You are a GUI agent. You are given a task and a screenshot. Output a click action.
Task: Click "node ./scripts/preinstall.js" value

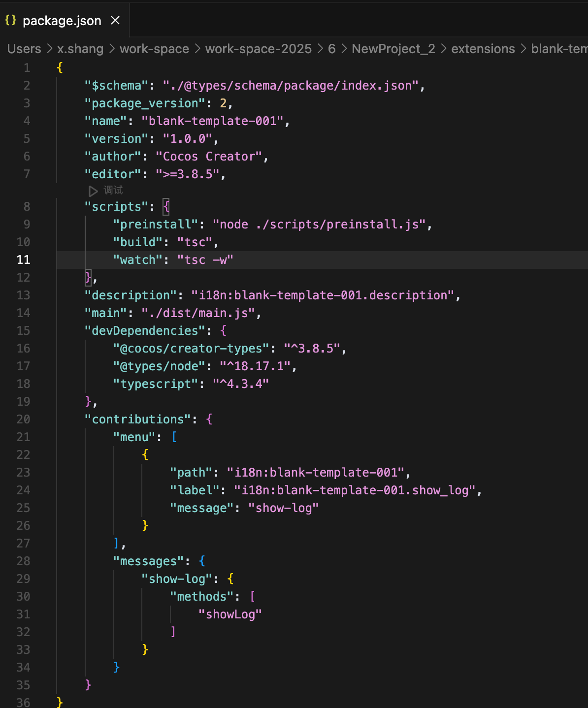click(x=319, y=224)
